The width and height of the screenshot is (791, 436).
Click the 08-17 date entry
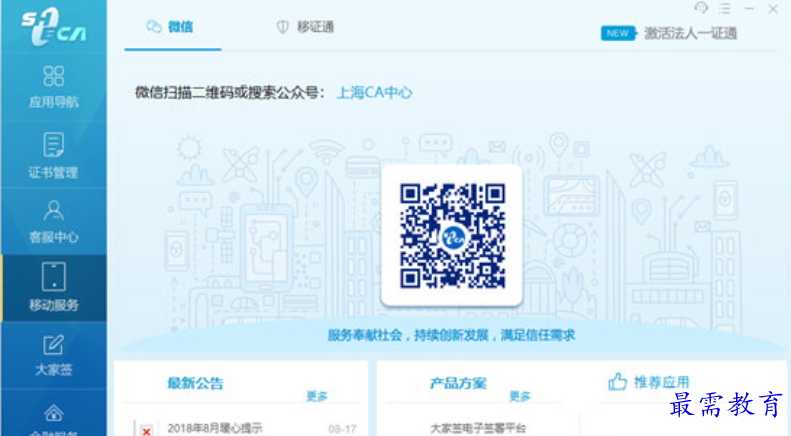tap(342, 429)
